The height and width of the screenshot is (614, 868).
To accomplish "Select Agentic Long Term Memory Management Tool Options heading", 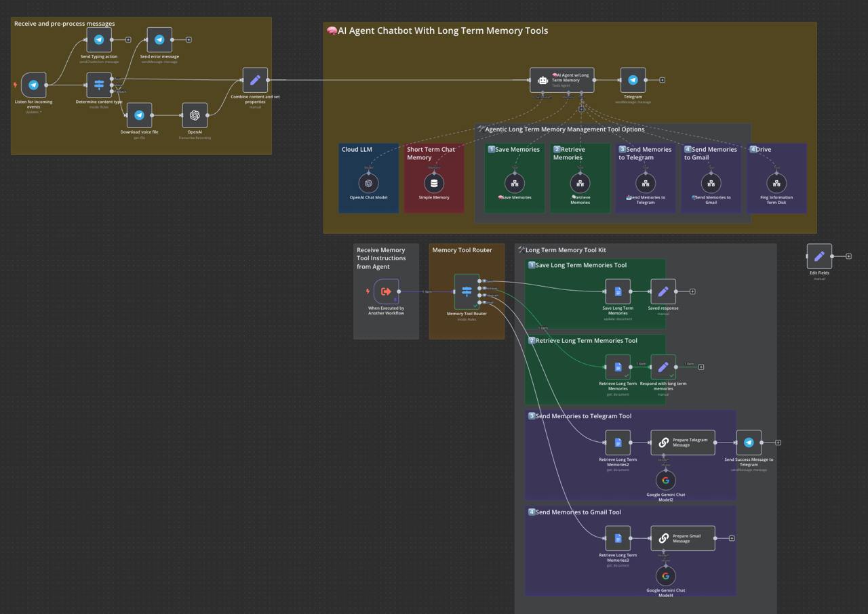I will click(561, 129).
